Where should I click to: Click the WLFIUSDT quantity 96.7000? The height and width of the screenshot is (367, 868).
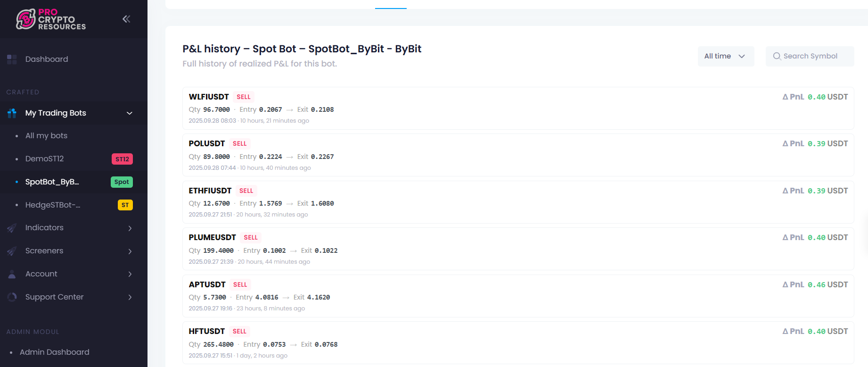click(216, 109)
